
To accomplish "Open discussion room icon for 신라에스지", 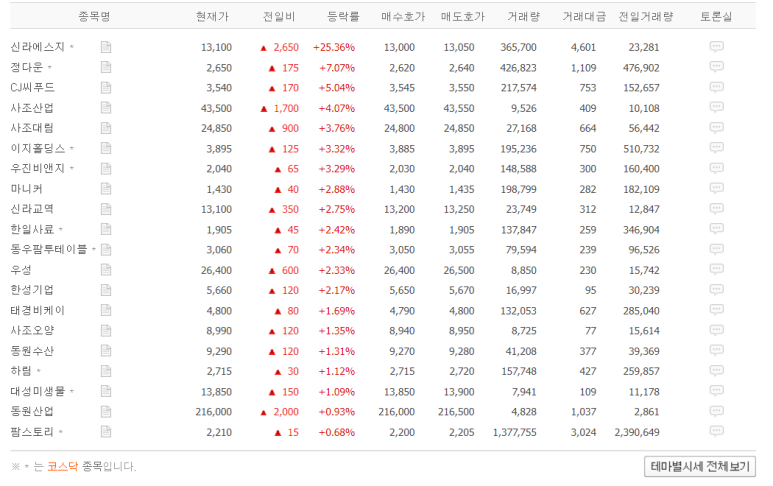I will pos(716,47).
